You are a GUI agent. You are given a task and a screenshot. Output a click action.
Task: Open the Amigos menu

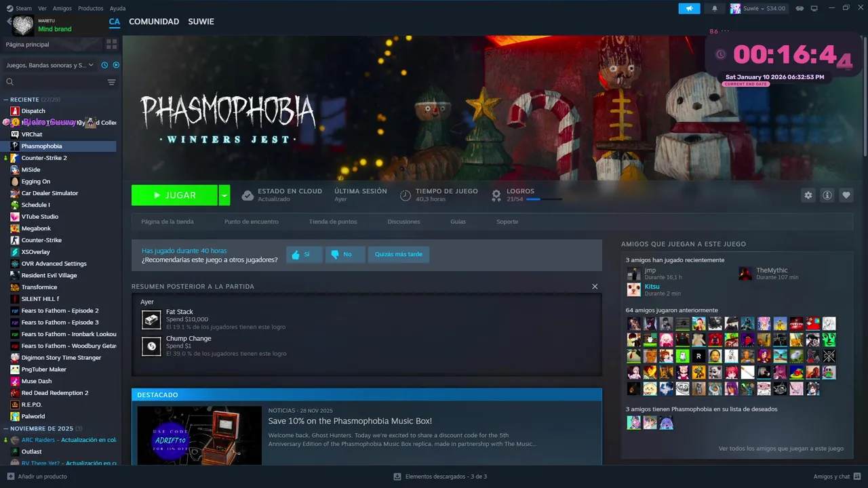pyautogui.click(x=62, y=8)
